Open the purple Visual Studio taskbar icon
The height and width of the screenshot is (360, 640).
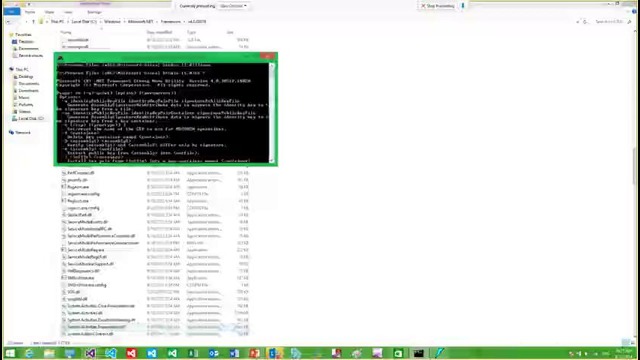[x=90, y=353]
